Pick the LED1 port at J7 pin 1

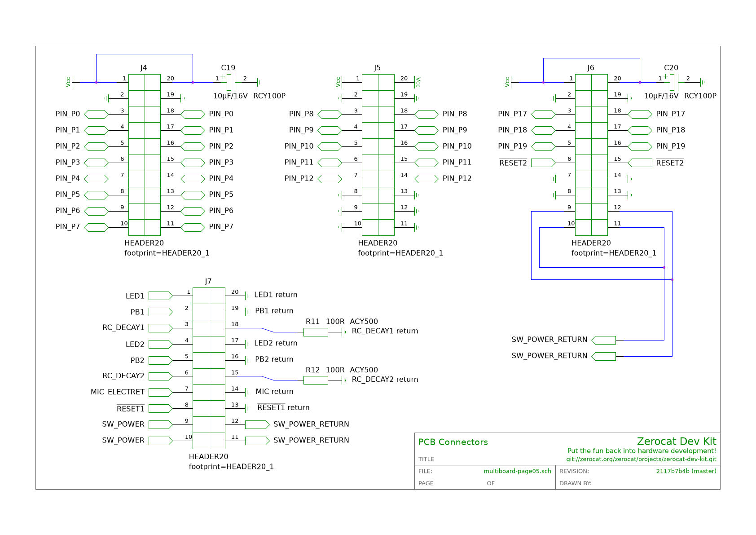click(161, 296)
